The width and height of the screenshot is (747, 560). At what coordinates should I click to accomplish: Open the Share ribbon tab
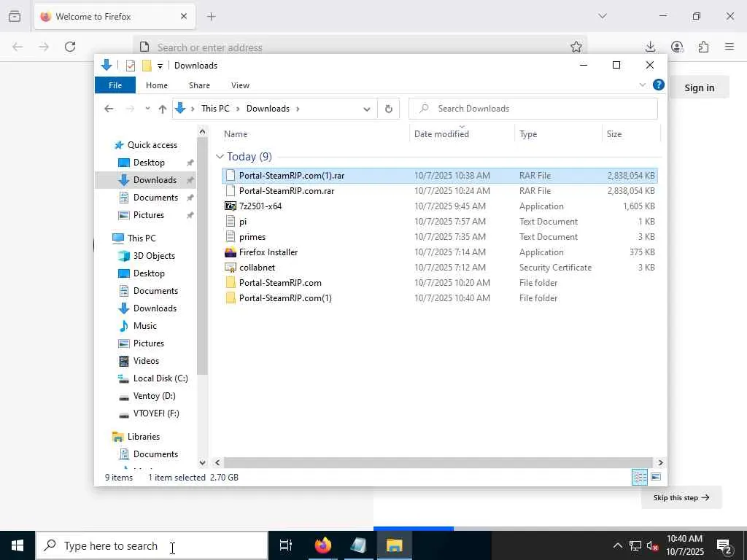click(199, 85)
